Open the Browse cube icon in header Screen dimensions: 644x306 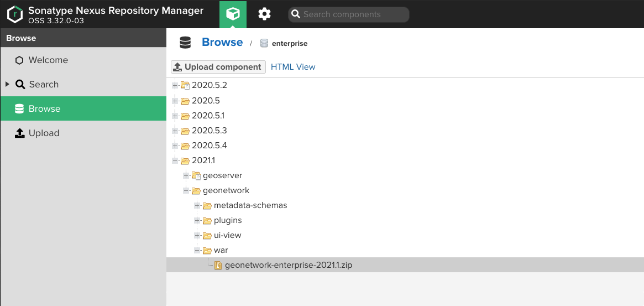click(233, 14)
